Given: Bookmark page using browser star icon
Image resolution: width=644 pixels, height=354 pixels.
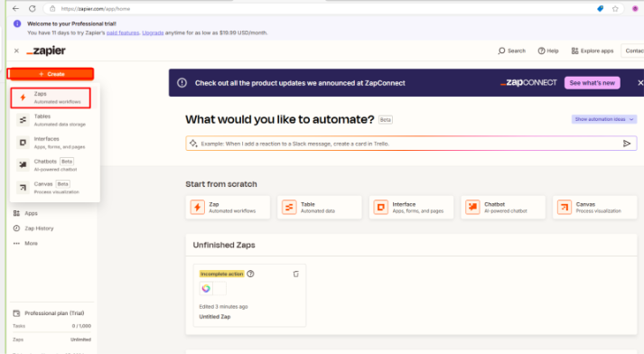Looking at the screenshot, I should click(615, 9).
